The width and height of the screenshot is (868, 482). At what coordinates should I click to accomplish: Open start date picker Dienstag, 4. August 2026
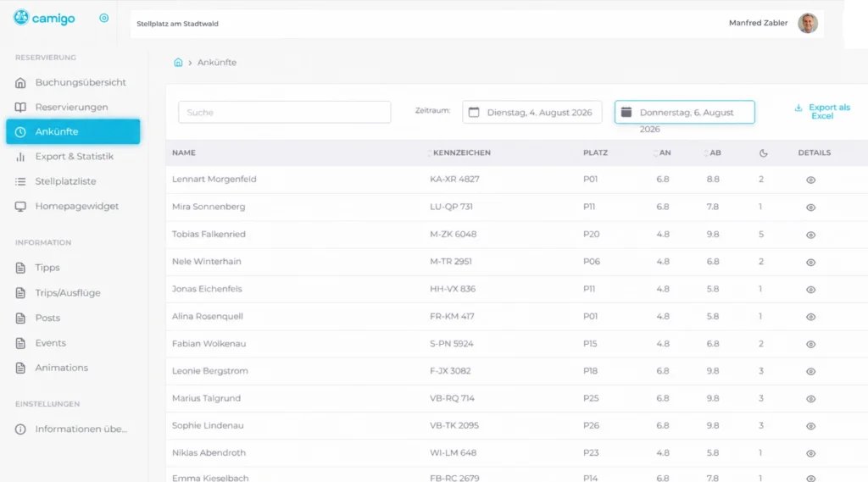pos(532,113)
